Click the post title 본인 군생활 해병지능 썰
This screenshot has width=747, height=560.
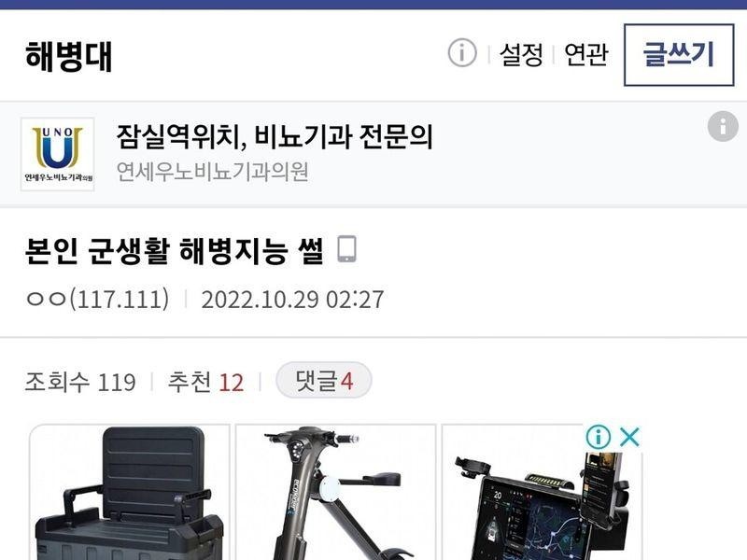coord(175,250)
